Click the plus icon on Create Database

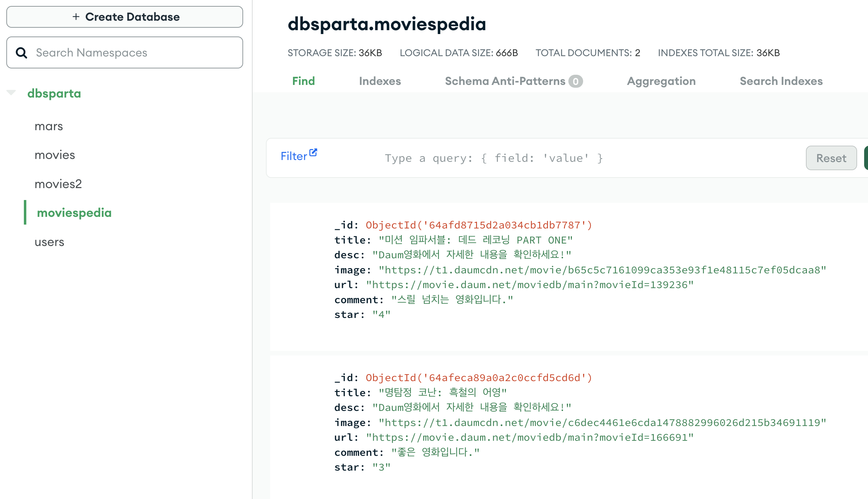(76, 16)
